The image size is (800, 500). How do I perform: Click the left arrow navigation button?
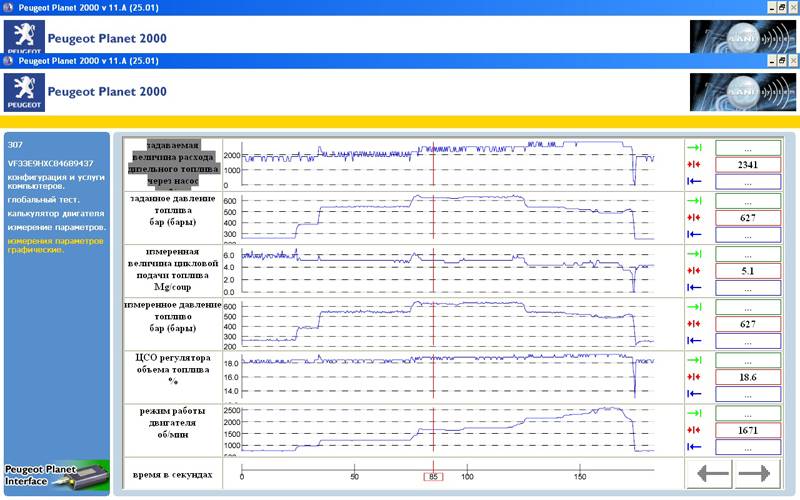pos(711,473)
